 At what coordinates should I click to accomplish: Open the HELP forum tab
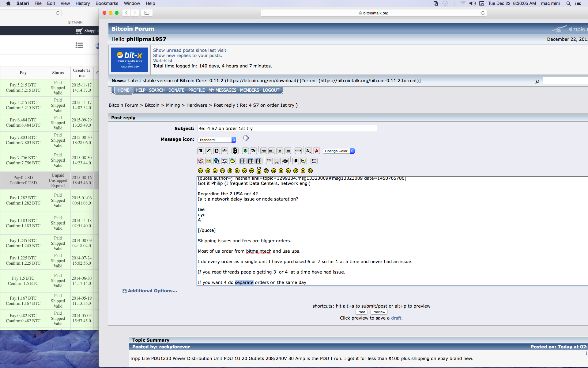point(141,90)
